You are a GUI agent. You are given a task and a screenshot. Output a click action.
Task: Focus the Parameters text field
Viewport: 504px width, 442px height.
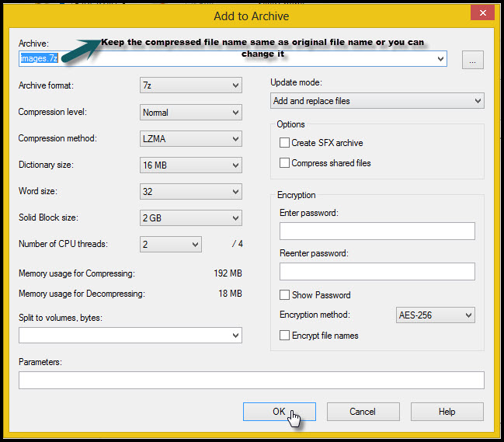[251, 380]
